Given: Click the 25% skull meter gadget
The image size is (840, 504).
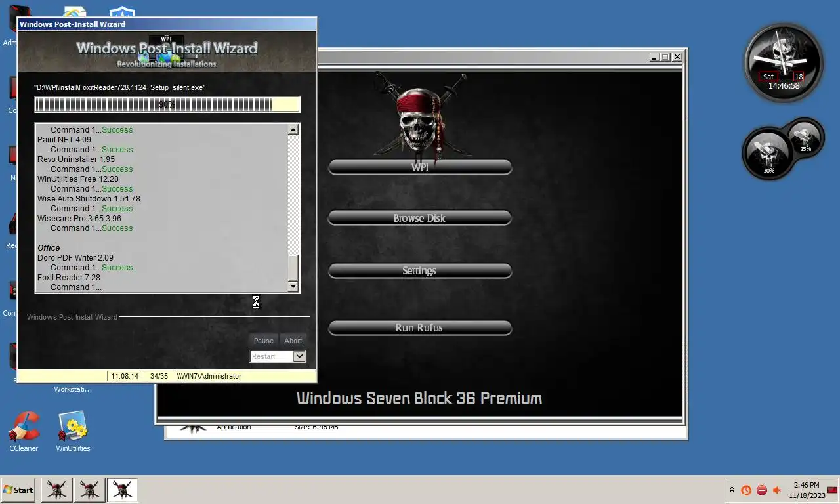Looking at the screenshot, I should click(805, 136).
